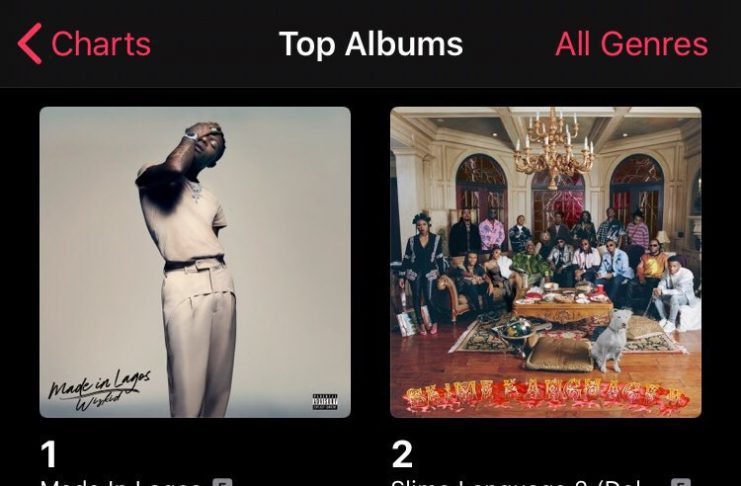The height and width of the screenshot is (486, 741).
Task: Tap the explicit badge beside Slime Language 2
Action: pos(679,483)
